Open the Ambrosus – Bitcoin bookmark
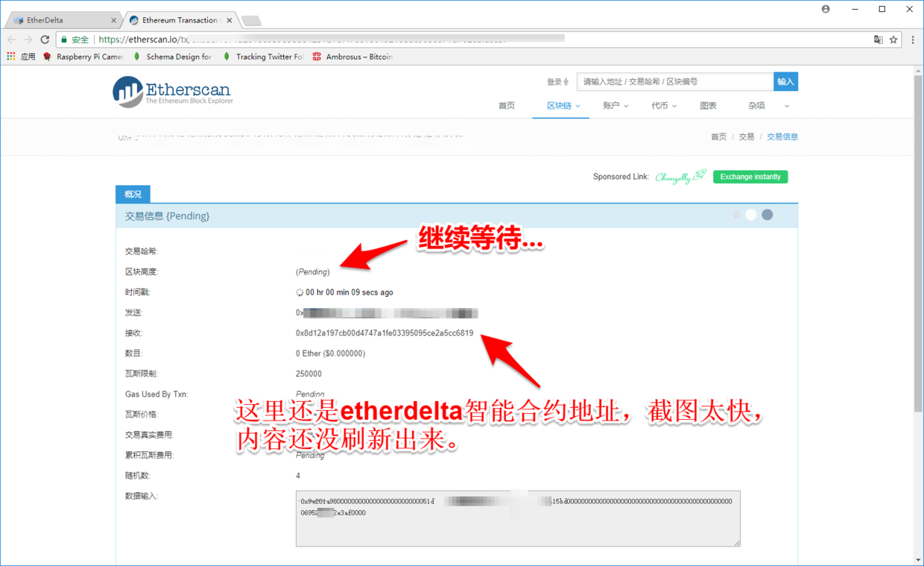The image size is (924, 566). pos(352,57)
